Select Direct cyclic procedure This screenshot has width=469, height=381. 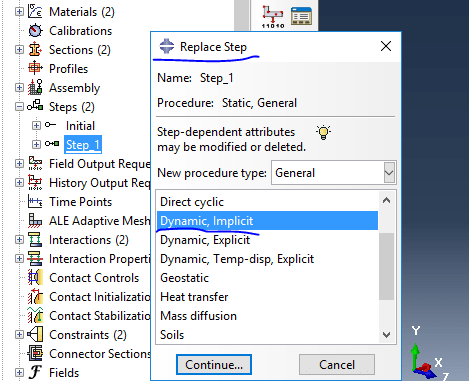click(x=267, y=202)
